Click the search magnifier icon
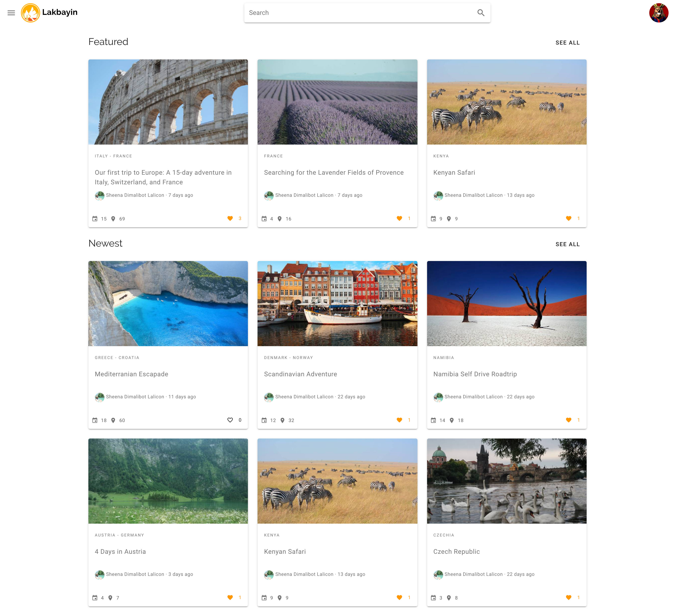 [x=481, y=13]
